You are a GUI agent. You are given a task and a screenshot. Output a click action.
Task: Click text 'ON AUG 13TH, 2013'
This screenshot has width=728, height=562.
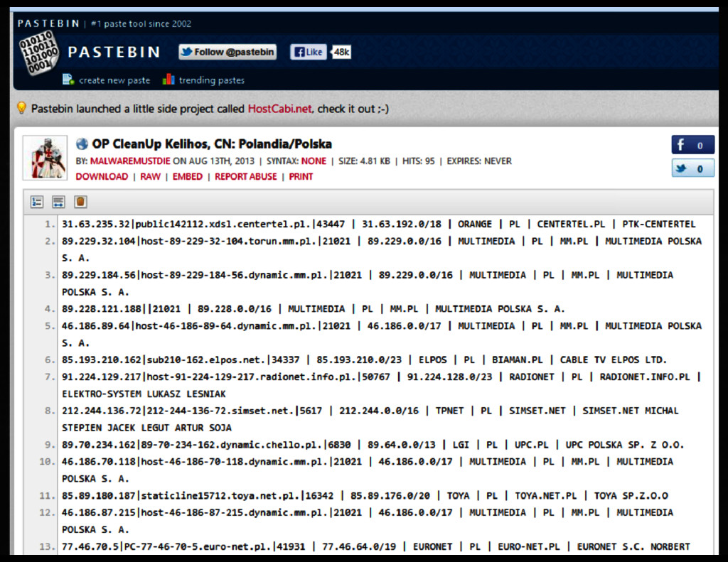click(x=213, y=161)
